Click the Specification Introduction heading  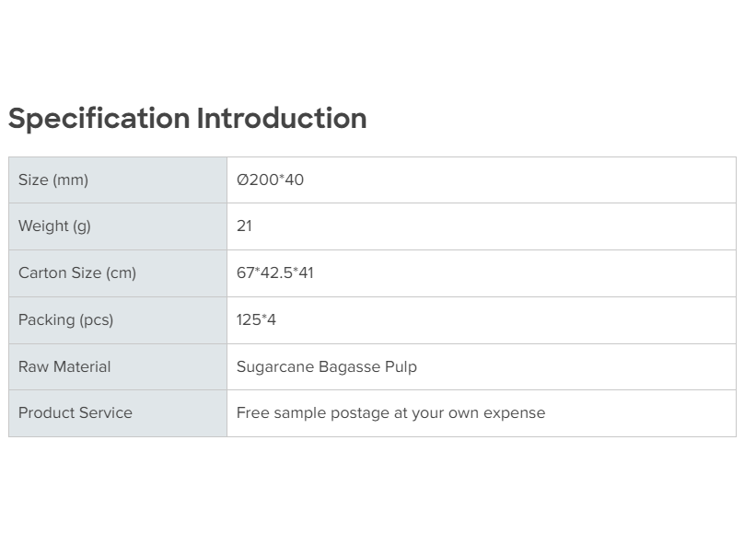click(x=188, y=119)
